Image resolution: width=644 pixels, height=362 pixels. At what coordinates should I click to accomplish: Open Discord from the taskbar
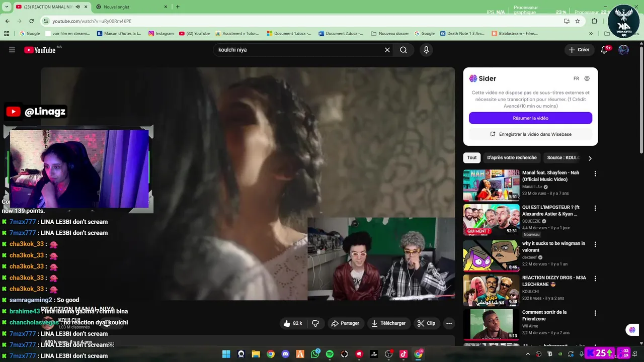[285, 354]
